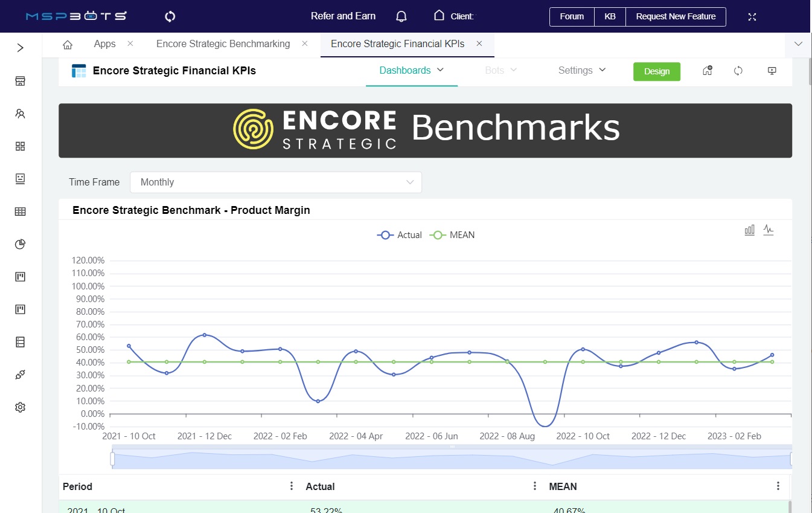
Task: Click the integrations plug icon in sidebar
Action: click(19, 374)
